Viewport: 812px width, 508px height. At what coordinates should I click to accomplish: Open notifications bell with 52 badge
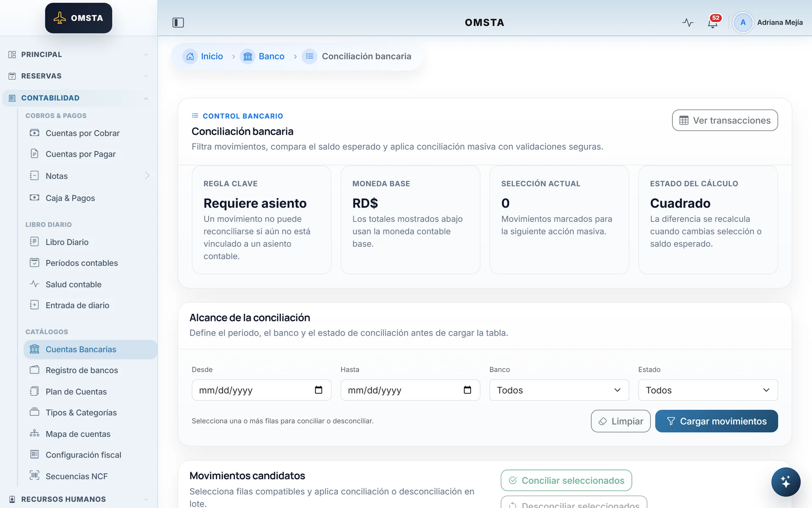point(713,22)
